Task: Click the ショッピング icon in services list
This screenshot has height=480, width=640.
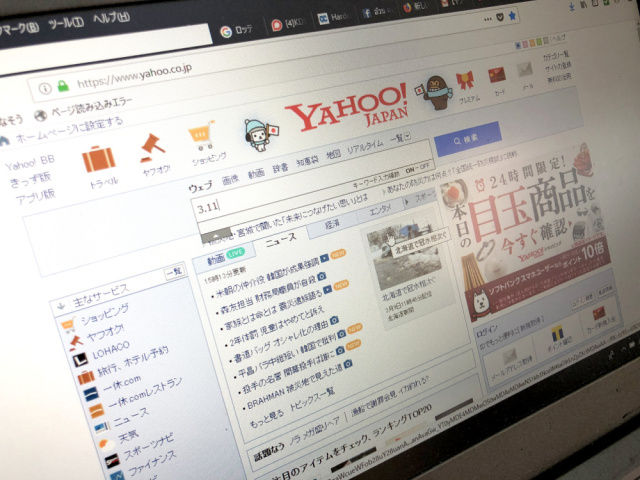Action: coord(68,325)
